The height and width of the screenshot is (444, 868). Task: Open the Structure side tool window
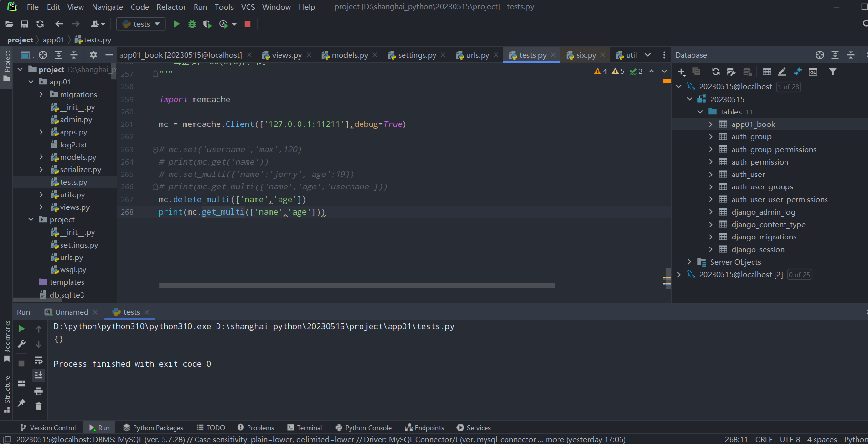7,394
